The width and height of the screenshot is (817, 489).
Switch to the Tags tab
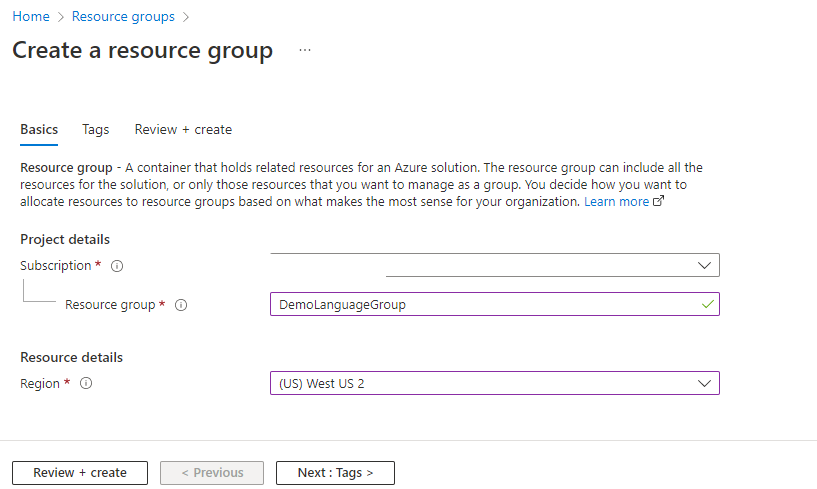coord(95,129)
